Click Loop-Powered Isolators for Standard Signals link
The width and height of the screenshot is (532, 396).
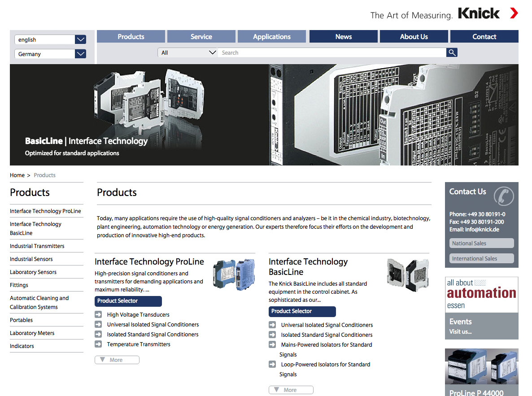tap(325, 369)
